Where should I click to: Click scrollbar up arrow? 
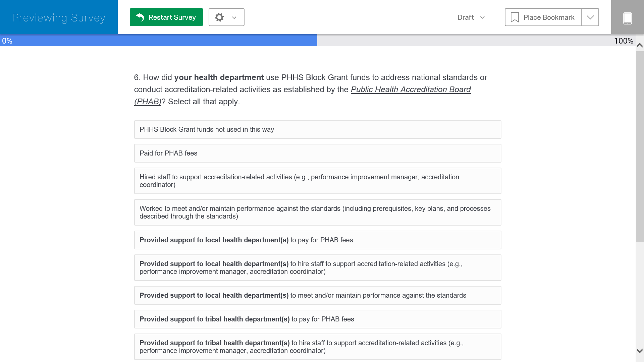point(640,45)
